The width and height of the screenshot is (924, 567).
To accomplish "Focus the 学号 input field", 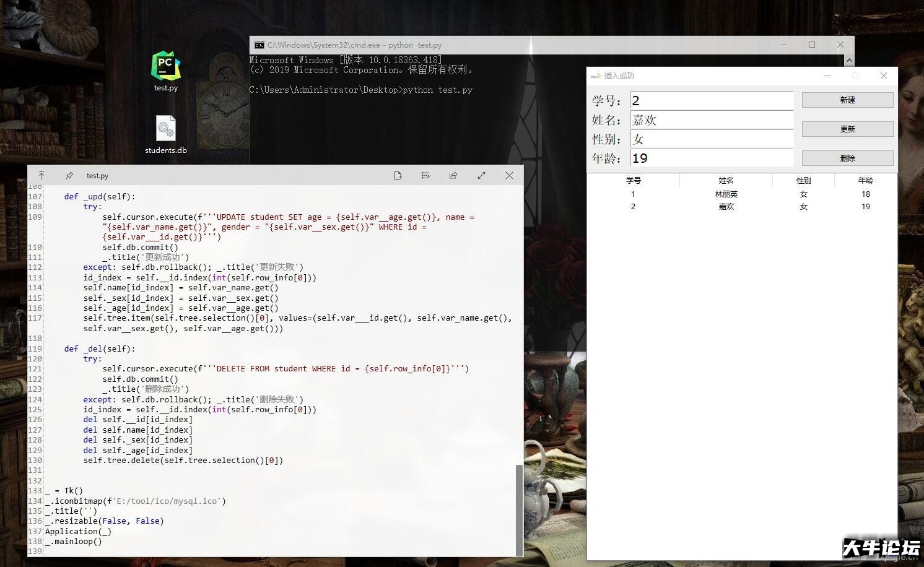I will pyautogui.click(x=712, y=100).
